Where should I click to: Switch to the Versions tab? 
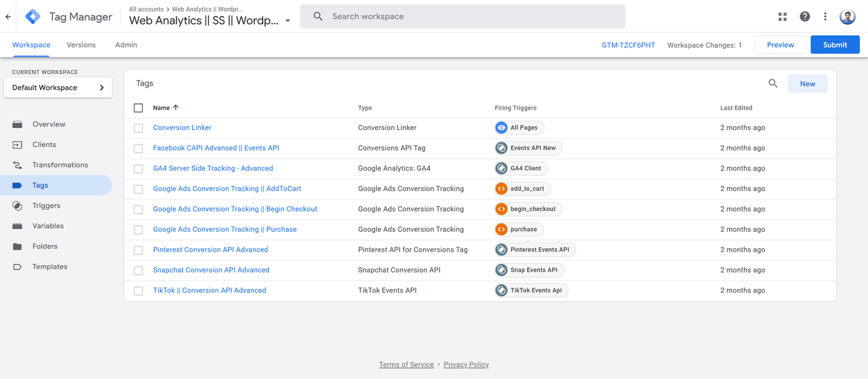click(x=81, y=45)
